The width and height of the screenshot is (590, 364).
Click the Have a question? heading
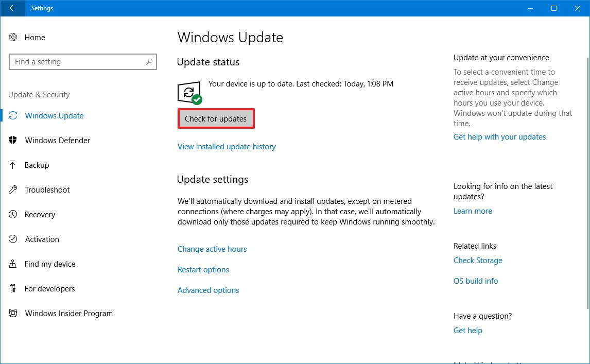[482, 316]
